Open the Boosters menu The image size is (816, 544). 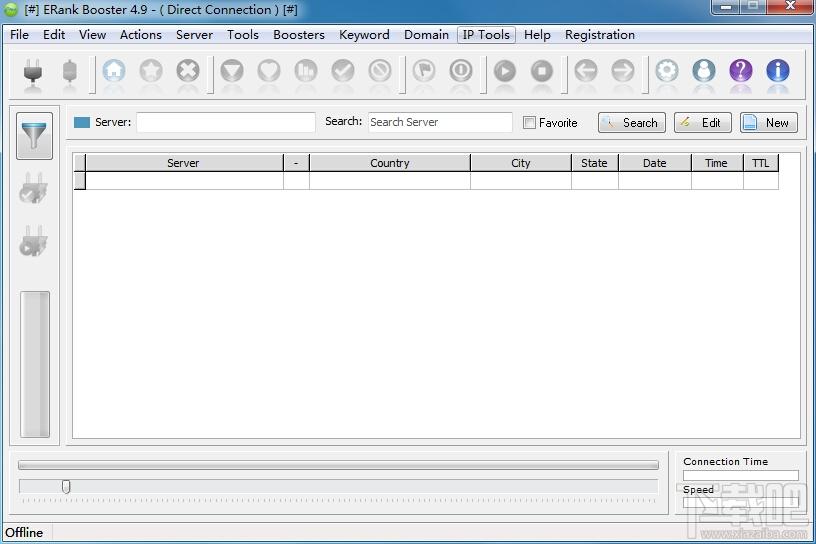tap(299, 35)
